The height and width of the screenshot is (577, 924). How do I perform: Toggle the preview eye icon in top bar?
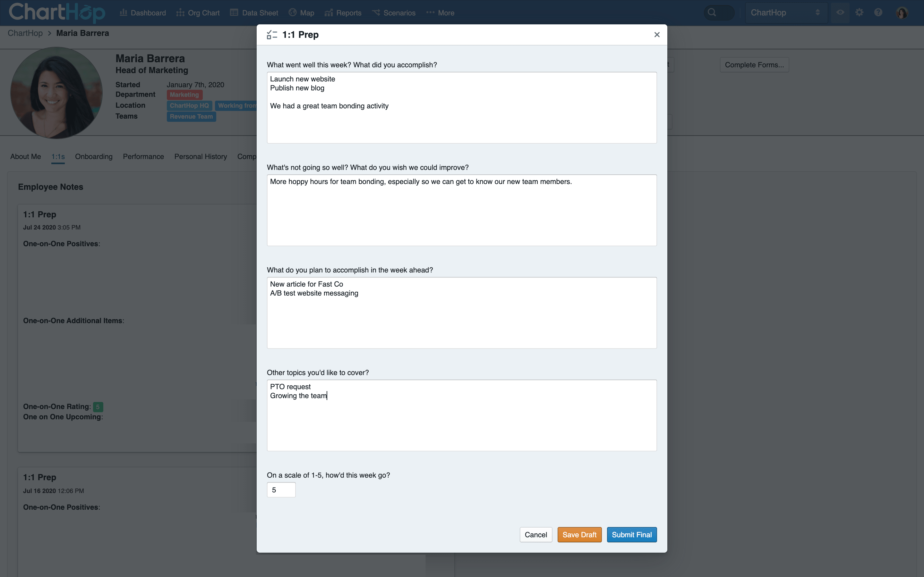[x=840, y=12]
